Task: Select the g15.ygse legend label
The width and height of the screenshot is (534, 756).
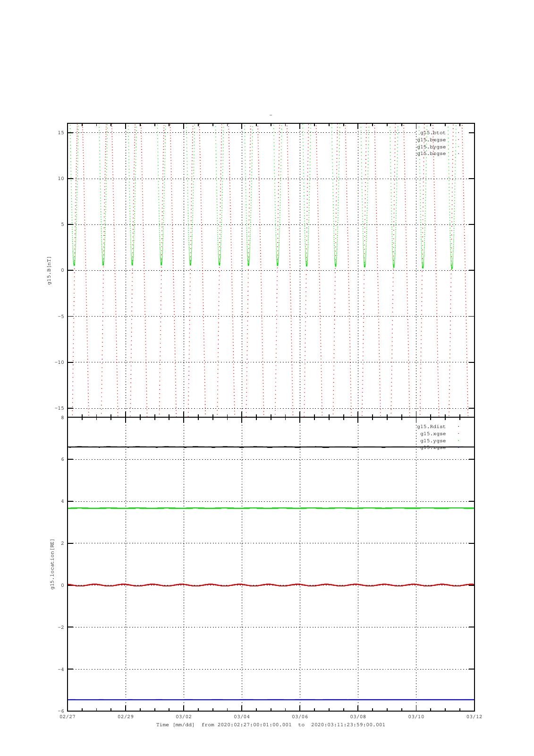Action: (x=433, y=441)
